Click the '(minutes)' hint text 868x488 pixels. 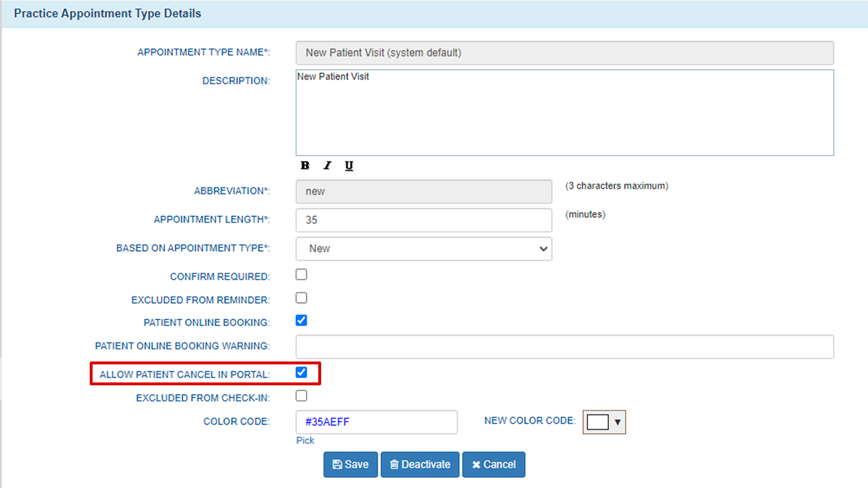pos(585,214)
